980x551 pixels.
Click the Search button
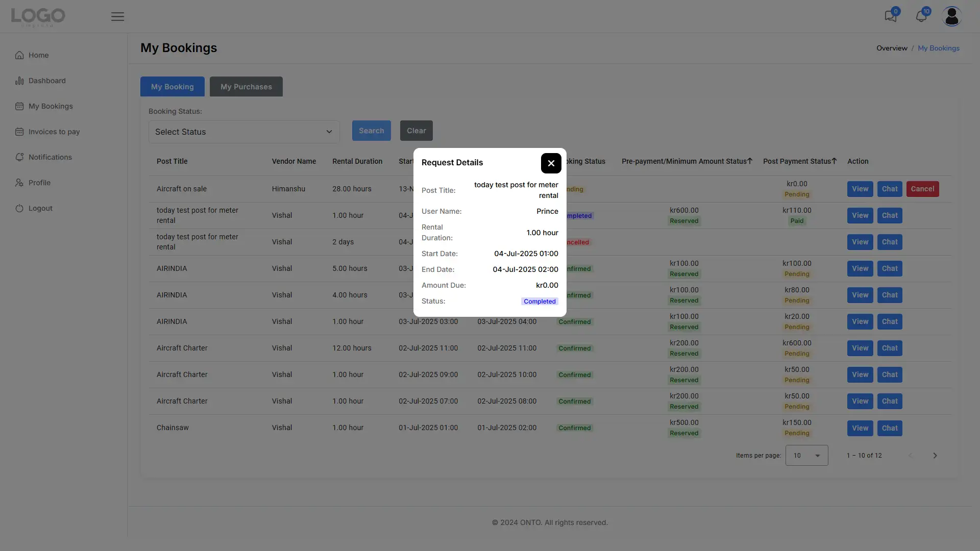pos(371,131)
